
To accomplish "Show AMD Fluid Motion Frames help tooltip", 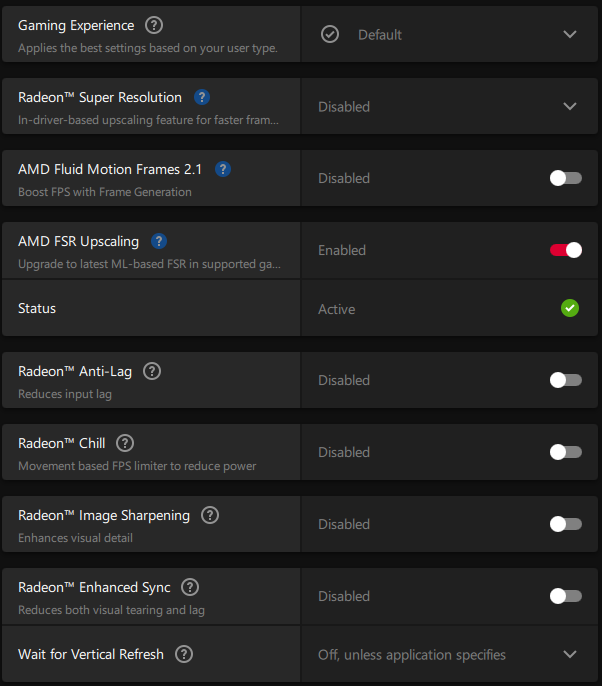I will [223, 169].
